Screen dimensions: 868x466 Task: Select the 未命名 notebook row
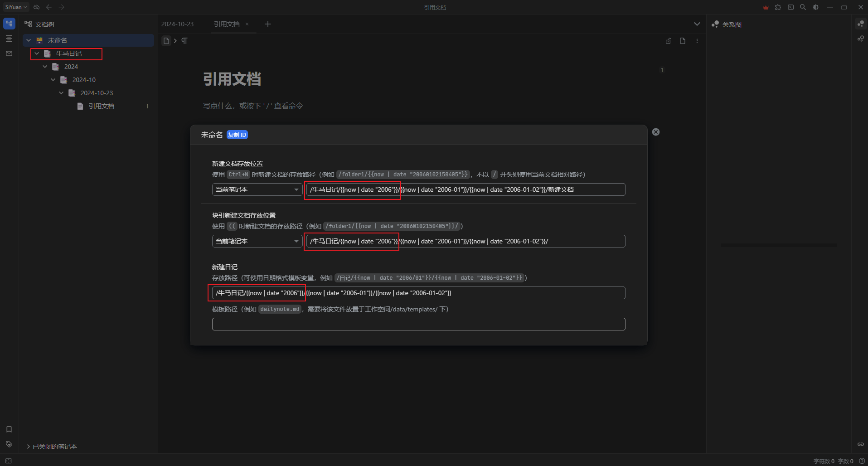click(x=88, y=40)
